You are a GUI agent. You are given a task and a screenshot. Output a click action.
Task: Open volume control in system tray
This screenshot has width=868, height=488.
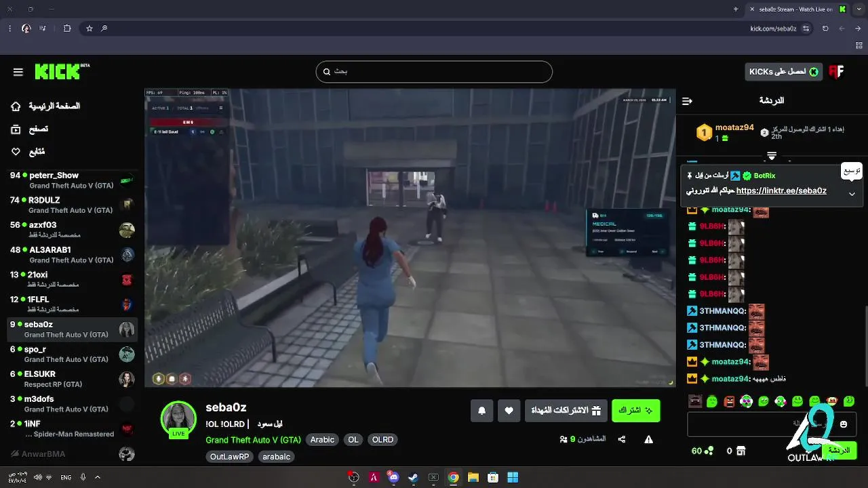38,477
